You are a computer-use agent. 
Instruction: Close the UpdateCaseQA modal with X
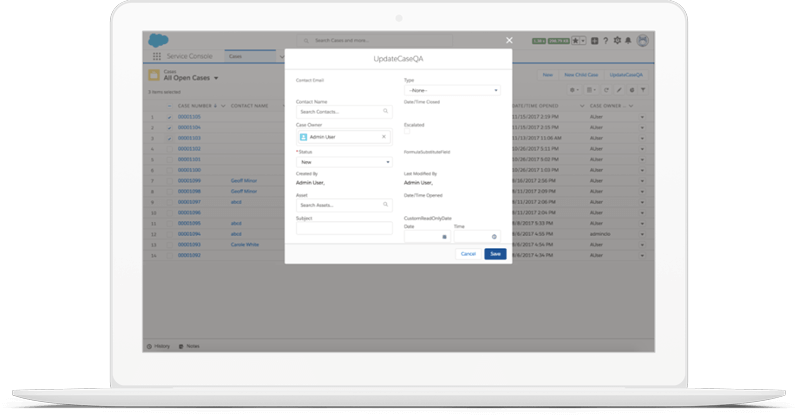[x=508, y=40]
